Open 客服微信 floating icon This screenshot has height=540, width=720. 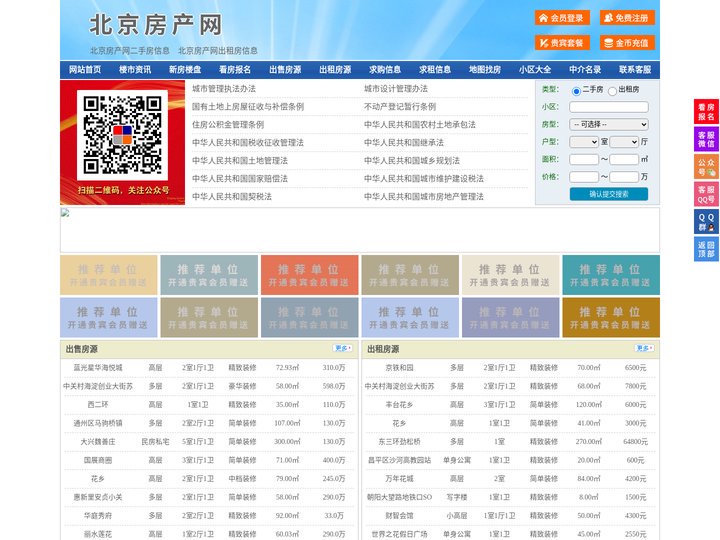pos(706,139)
